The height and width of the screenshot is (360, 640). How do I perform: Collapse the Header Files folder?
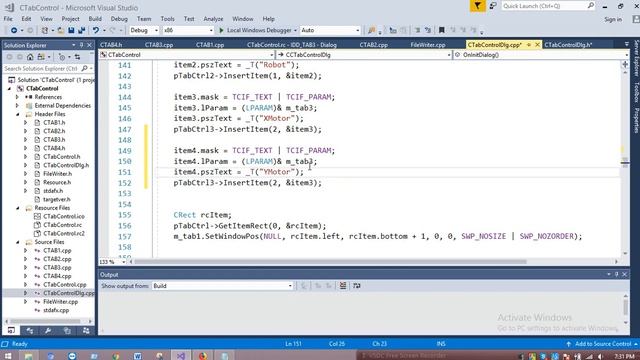[18, 114]
